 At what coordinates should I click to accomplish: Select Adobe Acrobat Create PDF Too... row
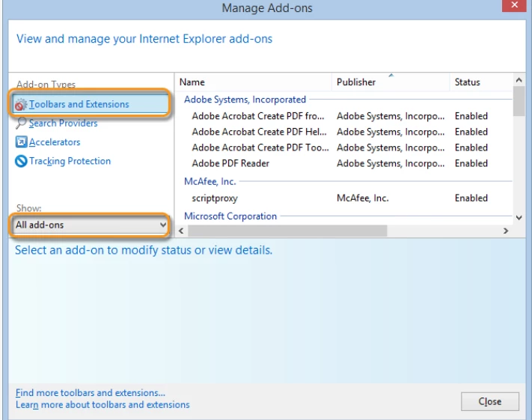tap(343, 147)
